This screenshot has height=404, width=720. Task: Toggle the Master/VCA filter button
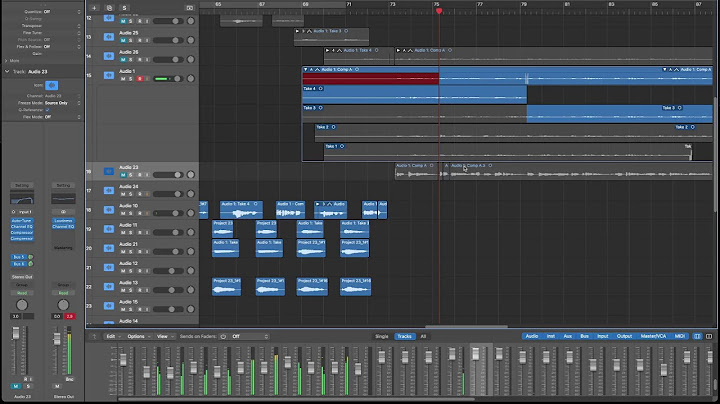[653, 337]
